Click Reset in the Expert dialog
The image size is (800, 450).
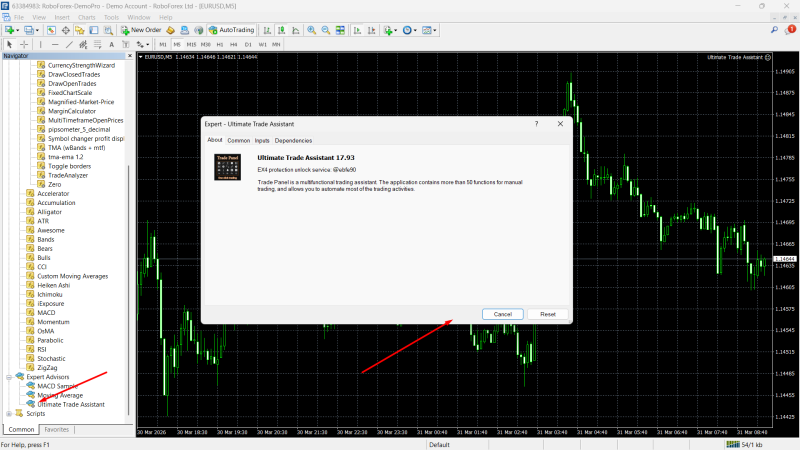click(548, 314)
